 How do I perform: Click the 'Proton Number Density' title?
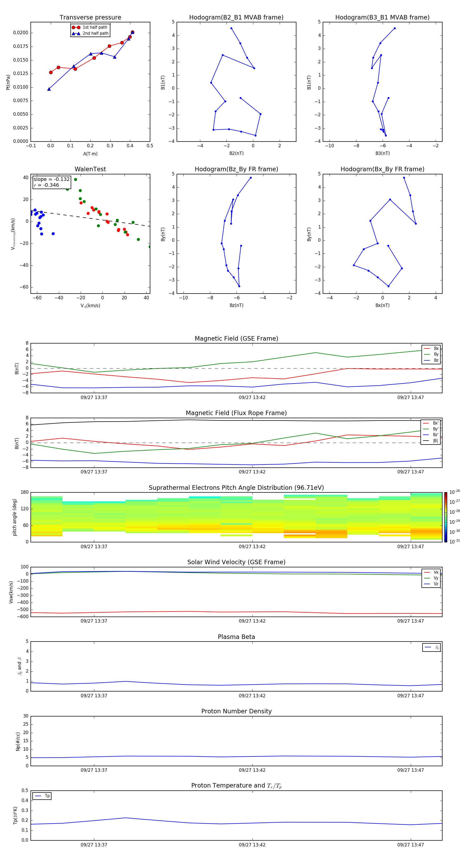pyautogui.click(x=236, y=711)
